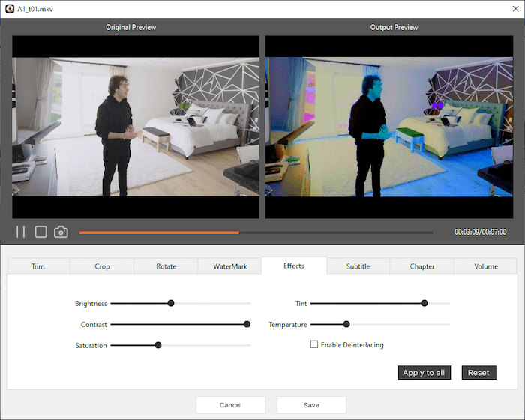Close the A1_t01.mkv editor window

pos(511,8)
